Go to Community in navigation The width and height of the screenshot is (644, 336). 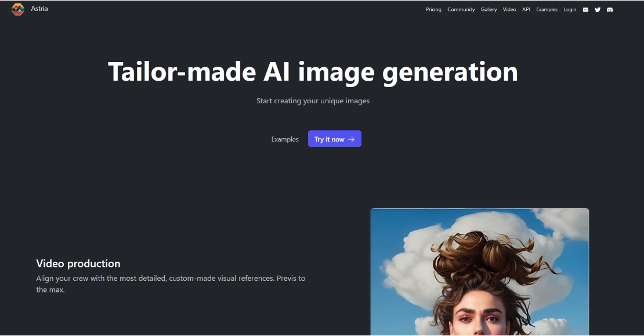coord(461,9)
